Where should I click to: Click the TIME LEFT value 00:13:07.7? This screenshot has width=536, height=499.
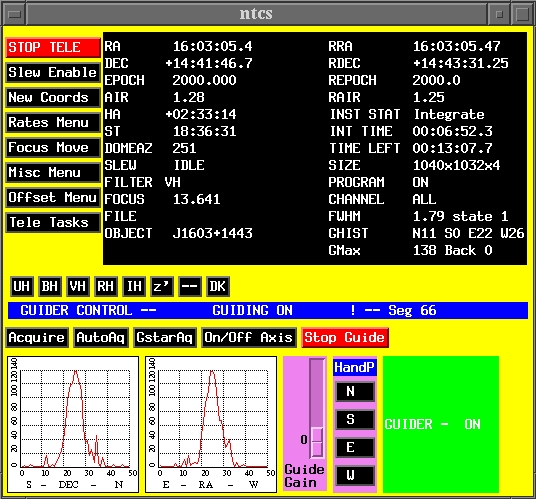point(453,148)
